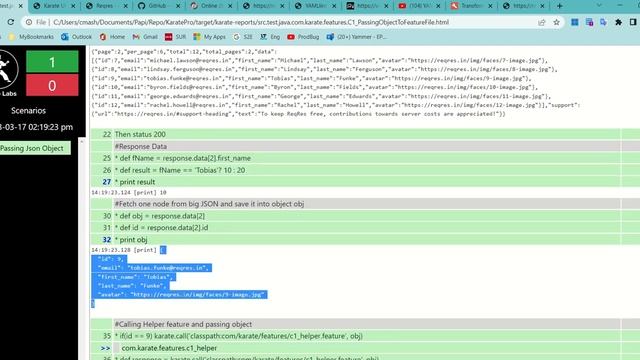Screen dimensions: 640x360
Task: Close the GitHub tab
Action: (x=178, y=6)
